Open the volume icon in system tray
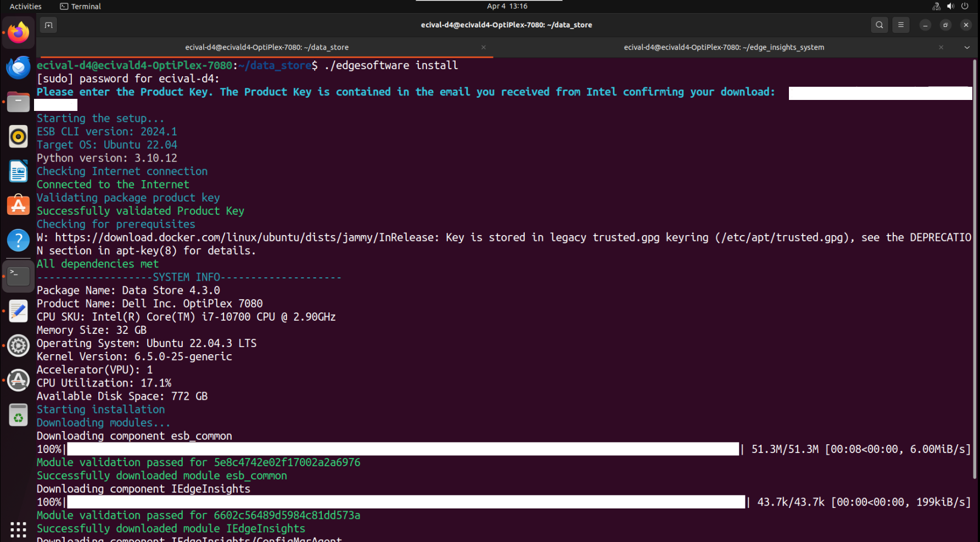This screenshot has width=980, height=542. [950, 6]
